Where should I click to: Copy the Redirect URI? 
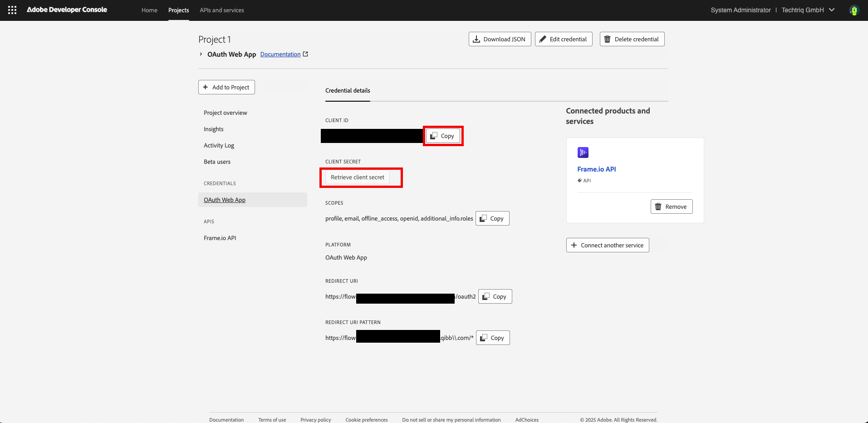coord(495,296)
